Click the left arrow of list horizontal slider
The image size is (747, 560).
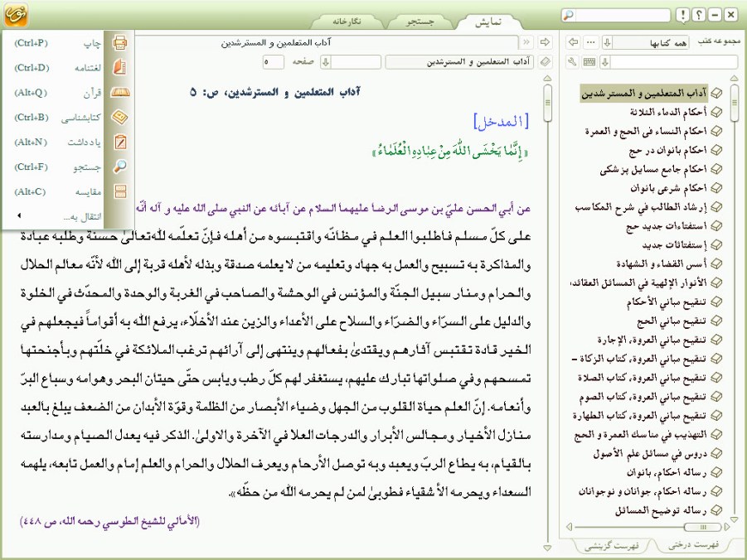pos(569,527)
